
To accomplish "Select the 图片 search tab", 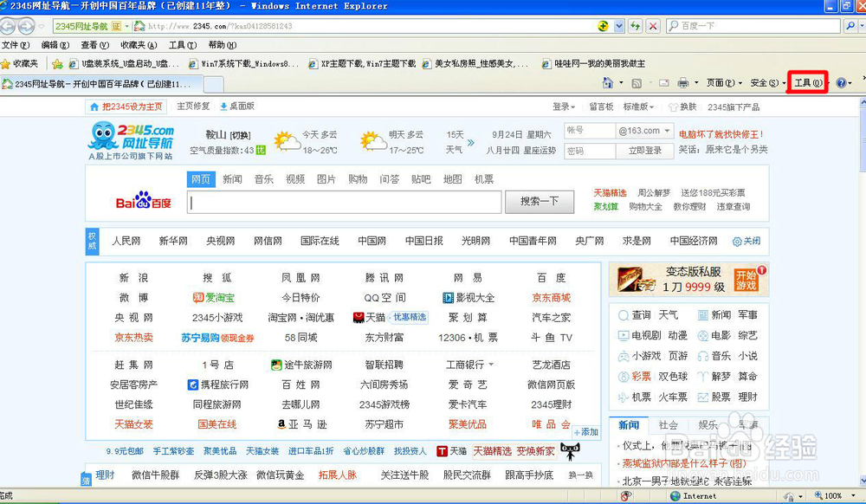I will 326,179.
